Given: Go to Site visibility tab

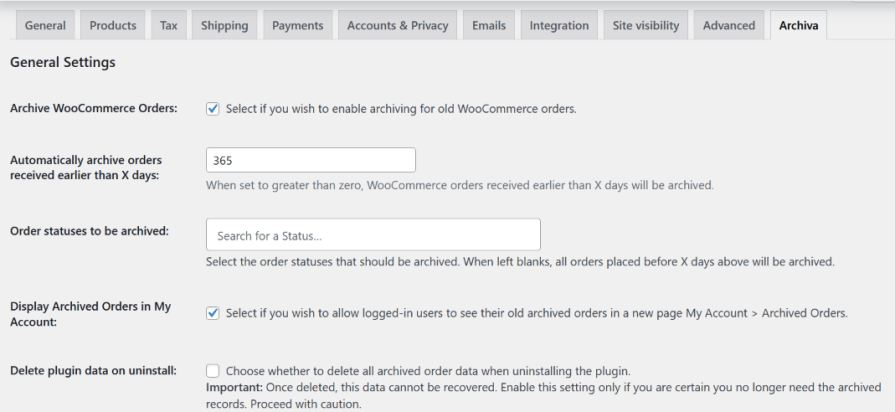Looking at the screenshot, I should coord(646,25).
